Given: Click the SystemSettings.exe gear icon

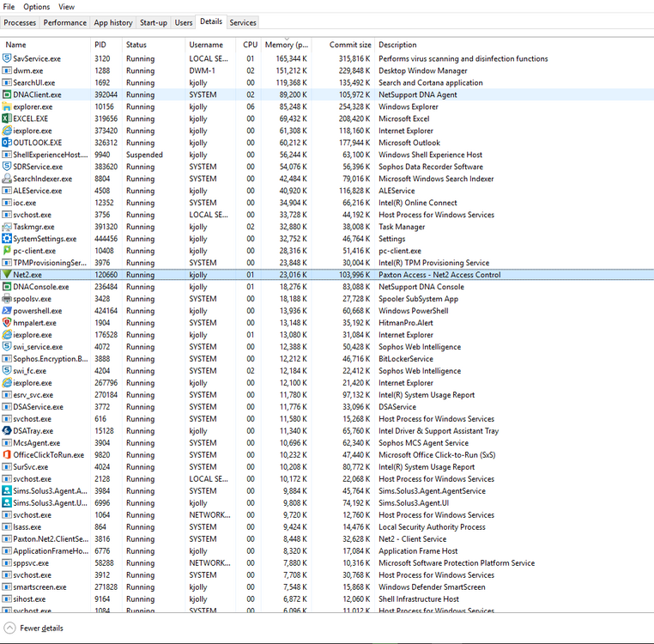Looking at the screenshot, I should pos(7,239).
